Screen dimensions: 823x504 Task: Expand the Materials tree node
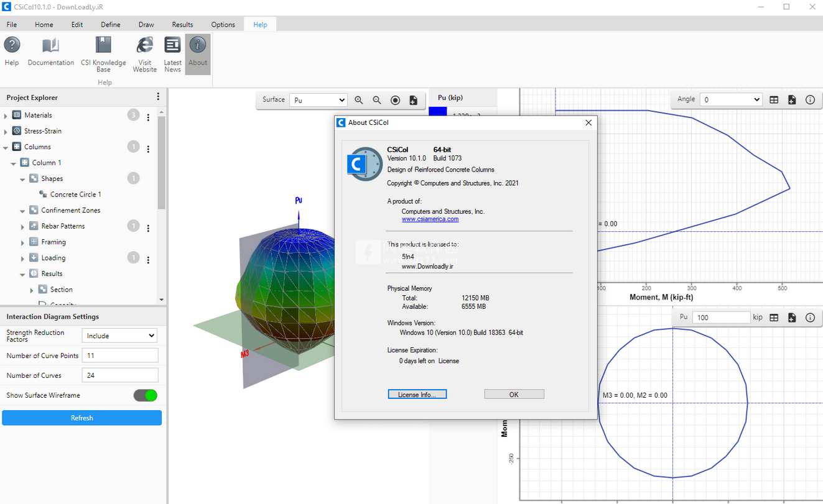[x=6, y=116]
